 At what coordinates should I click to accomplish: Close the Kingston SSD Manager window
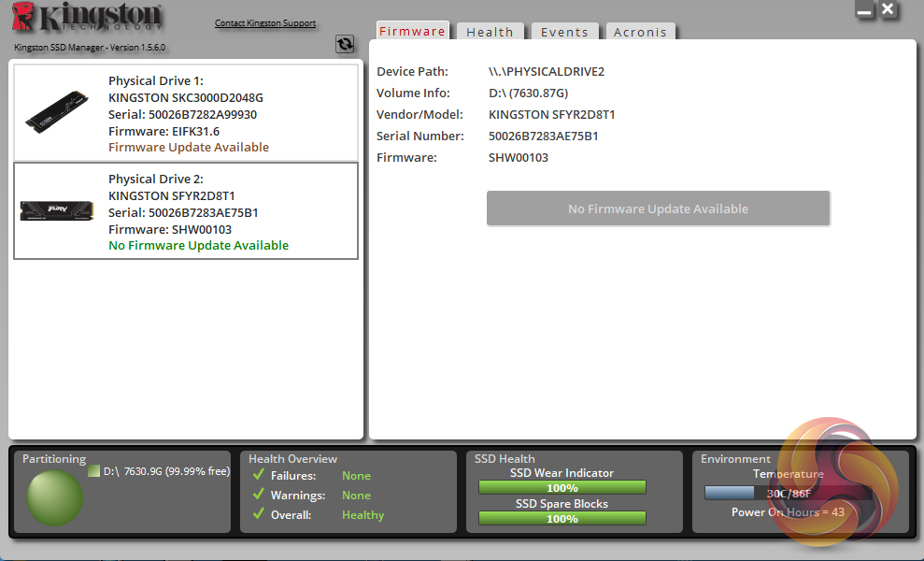point(888,9)
